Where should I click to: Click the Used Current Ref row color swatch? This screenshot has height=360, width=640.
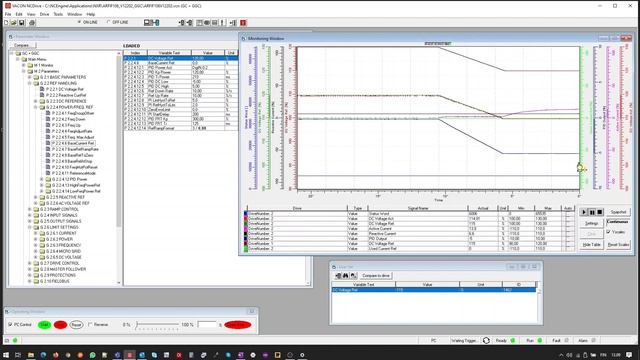pos(246,248)
